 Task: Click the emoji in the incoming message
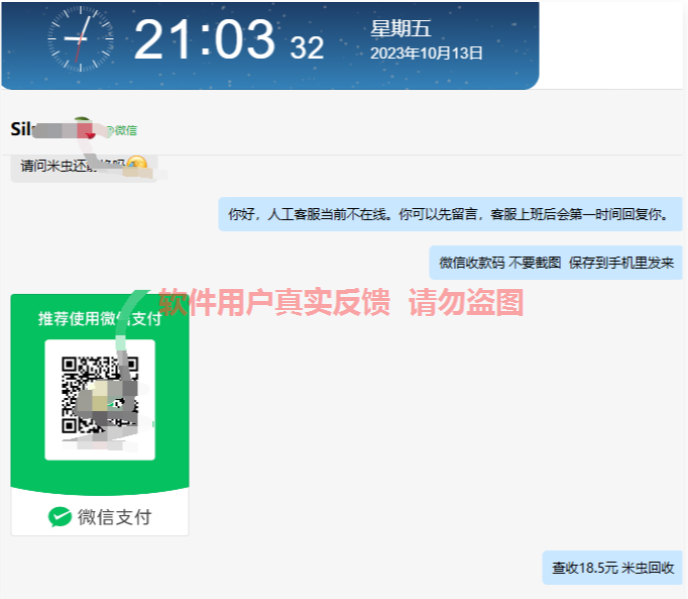click(137, 165)
